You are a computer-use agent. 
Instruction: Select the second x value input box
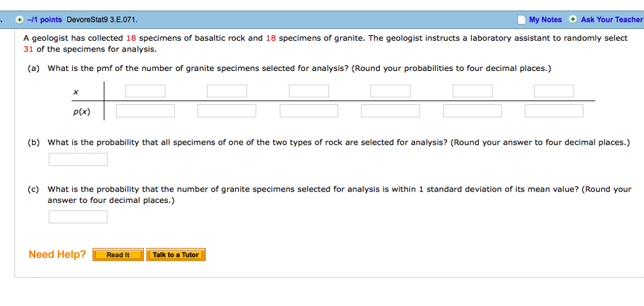click(x=227, y=91)
